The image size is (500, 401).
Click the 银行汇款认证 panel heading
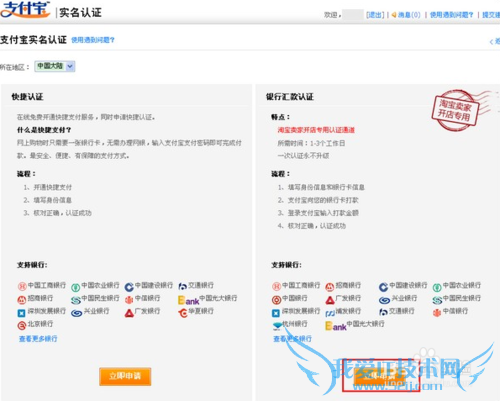tap(290, 97)
